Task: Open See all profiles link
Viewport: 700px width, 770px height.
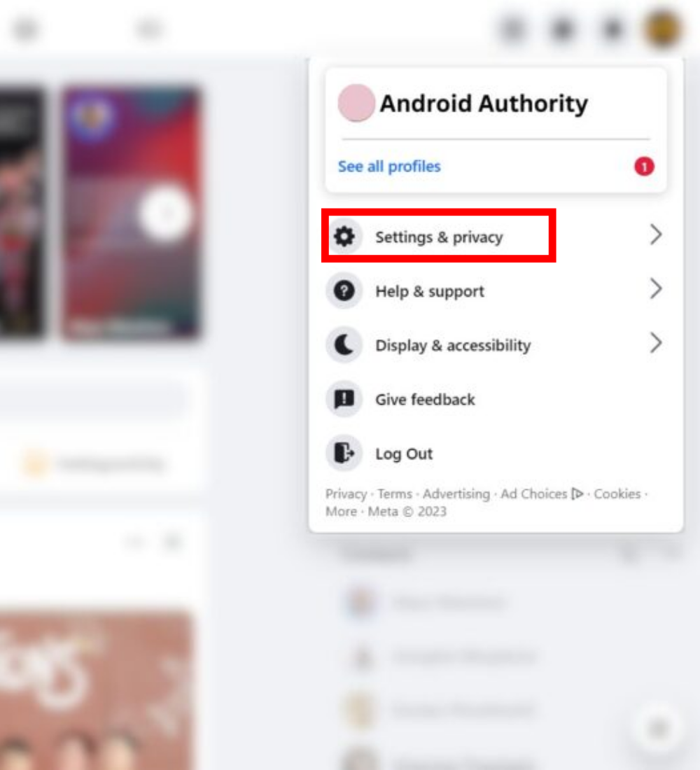Action: [389, 167]
